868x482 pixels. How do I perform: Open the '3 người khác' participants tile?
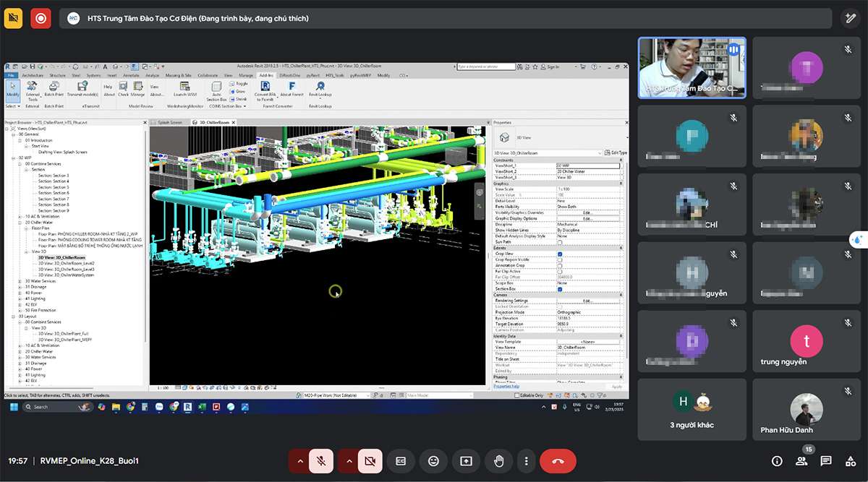pos(692,410)
